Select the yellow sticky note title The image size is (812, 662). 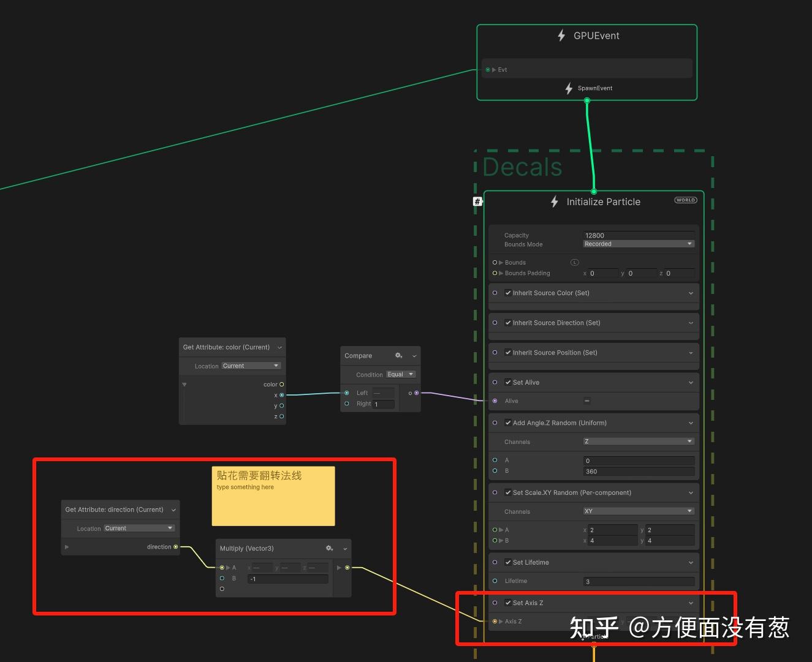pyautogui.click(x=259, y=475)
